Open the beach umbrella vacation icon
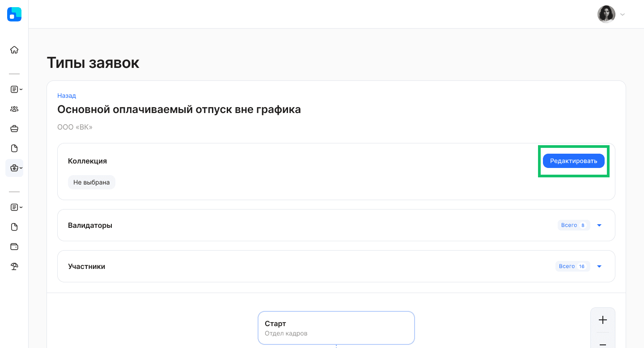The height and width of the screenshot is (348, 644). click(14, 266)
